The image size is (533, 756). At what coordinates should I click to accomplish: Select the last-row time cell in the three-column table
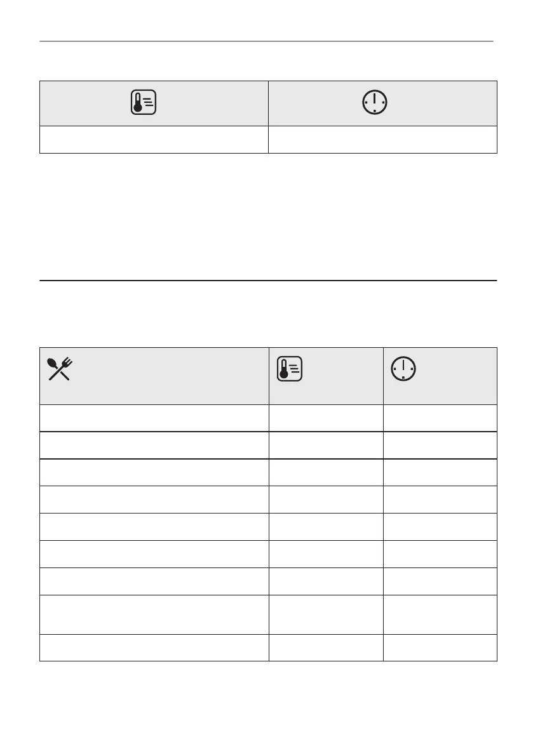pos(440,647)
